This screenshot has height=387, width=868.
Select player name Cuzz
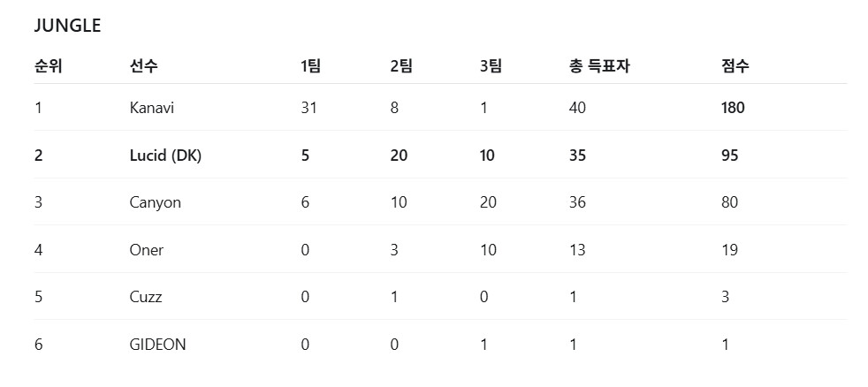[x=146, y=297]
